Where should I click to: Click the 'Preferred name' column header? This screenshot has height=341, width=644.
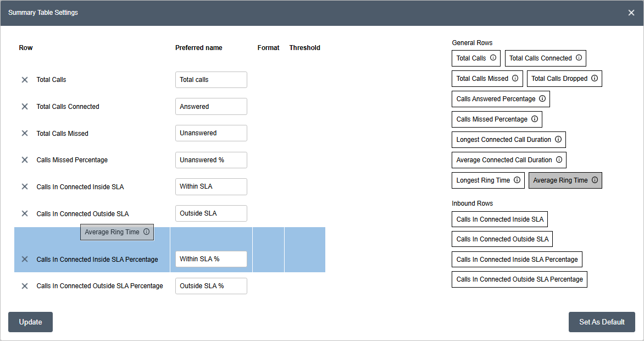coord(199,48)
